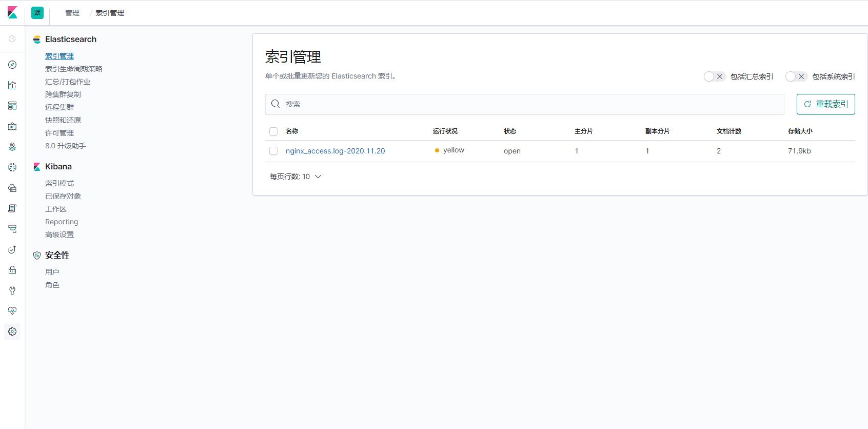
Task: Sort by 主分片 column header
Action: pyautogui.click(x=584, y=131)
